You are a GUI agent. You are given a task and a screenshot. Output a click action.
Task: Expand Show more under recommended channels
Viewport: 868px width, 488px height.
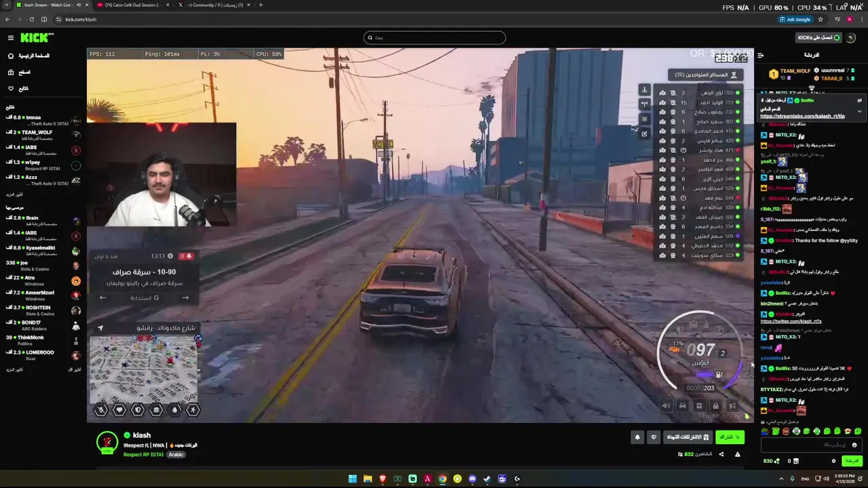coord(14,369)
